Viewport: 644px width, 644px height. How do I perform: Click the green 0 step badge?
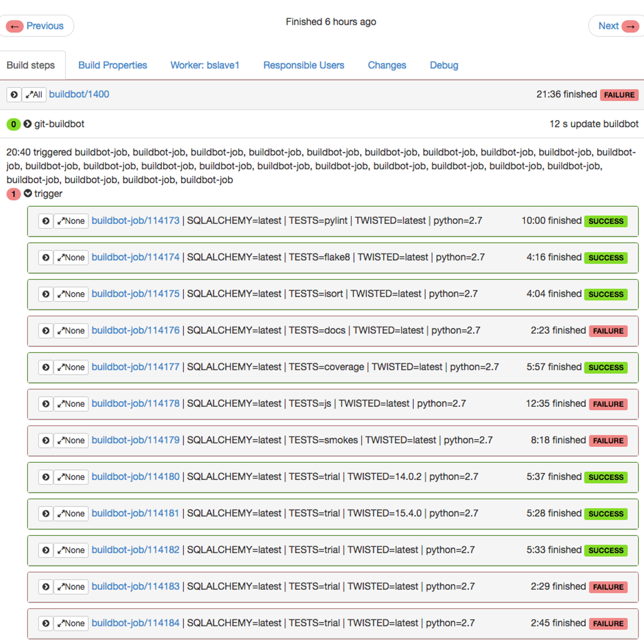(13, 124)
